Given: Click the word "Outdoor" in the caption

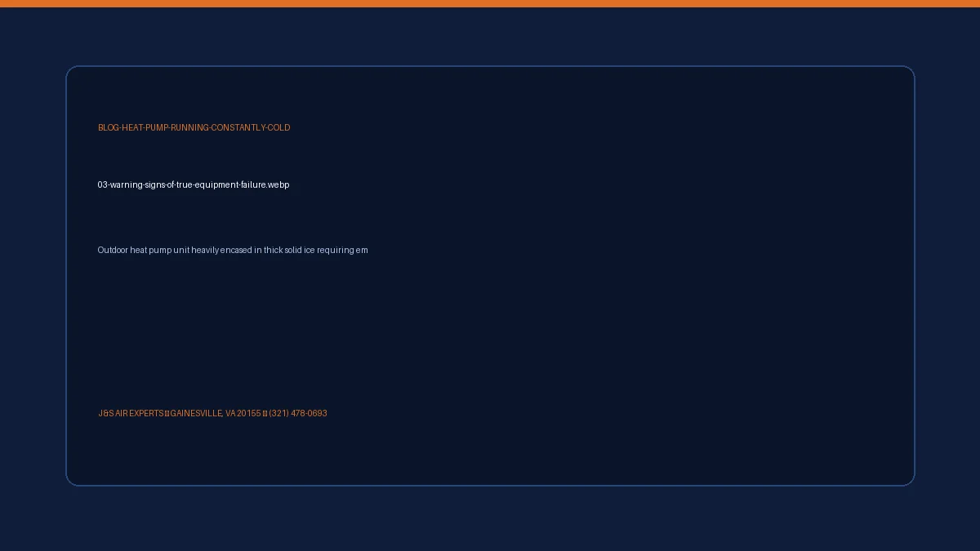Looking at the screenshot, I should [x=113, y=250].
